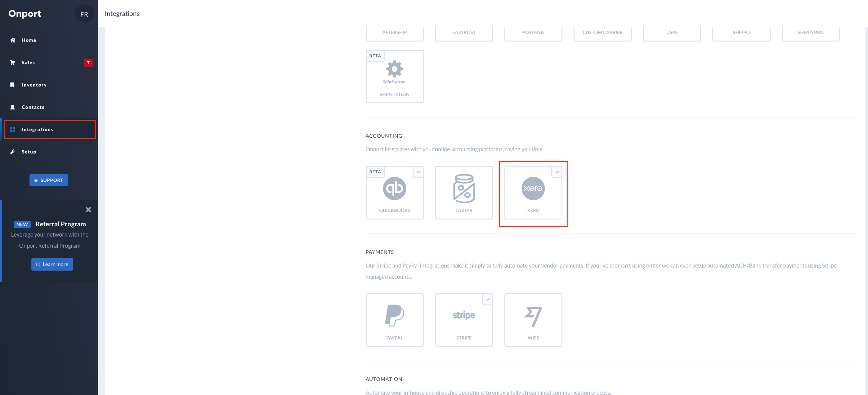Screen dimensions: 868x395
Task: Close the Referral Program banner
Action: click(88, 210)
